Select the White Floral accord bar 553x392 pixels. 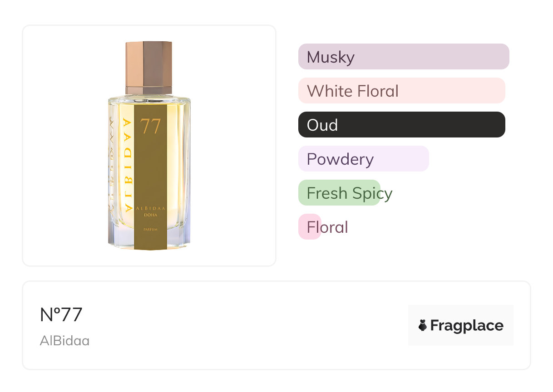tap(401, 91)
